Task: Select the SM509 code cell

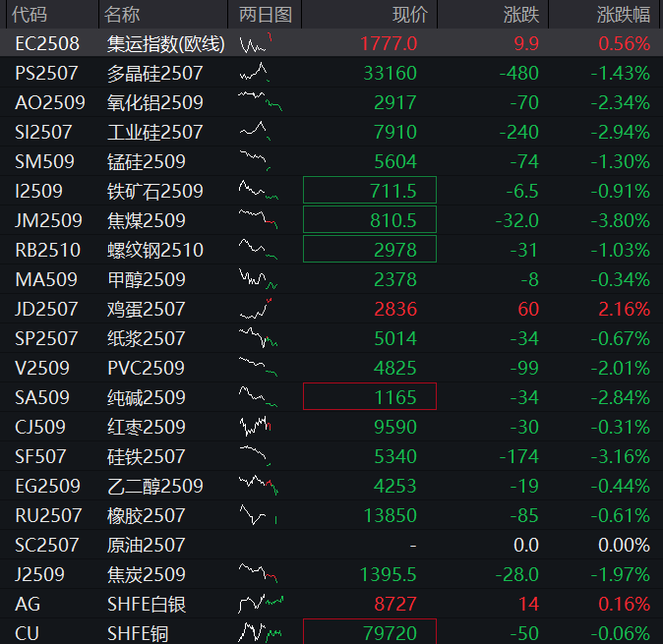Action: click(x=44, y=161)
